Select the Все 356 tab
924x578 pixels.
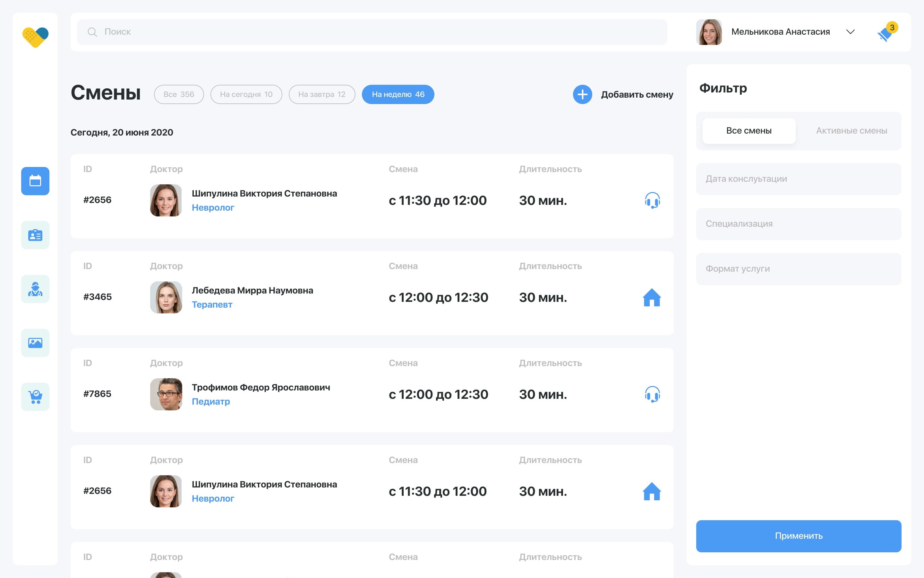(x=179, y=94)
